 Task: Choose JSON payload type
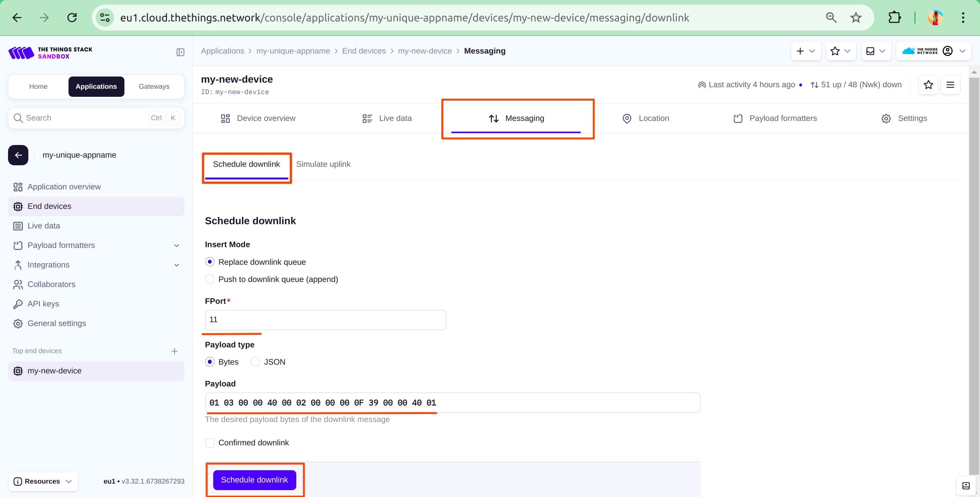point(255,362)
